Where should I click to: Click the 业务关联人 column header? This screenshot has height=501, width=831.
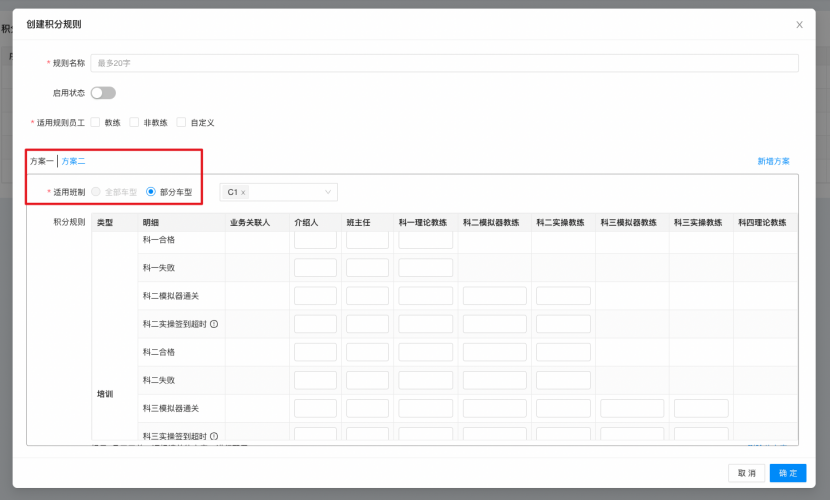[x=250, y=223]
